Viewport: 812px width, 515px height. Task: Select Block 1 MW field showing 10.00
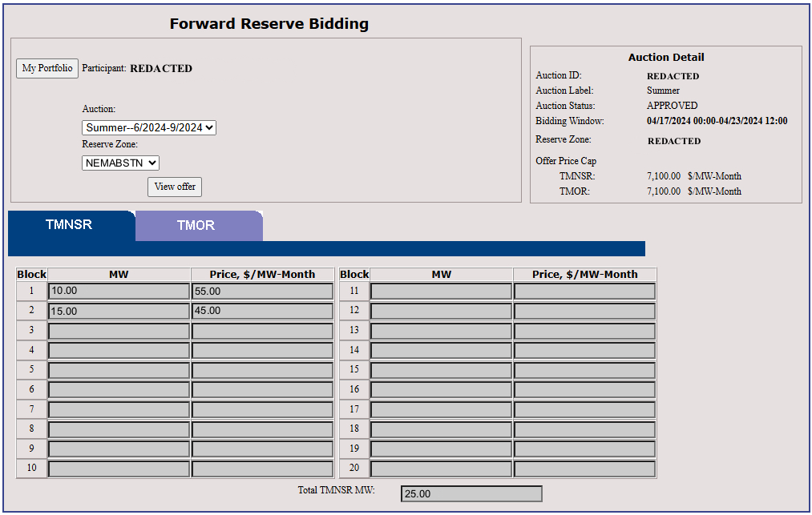click(119, 291)
